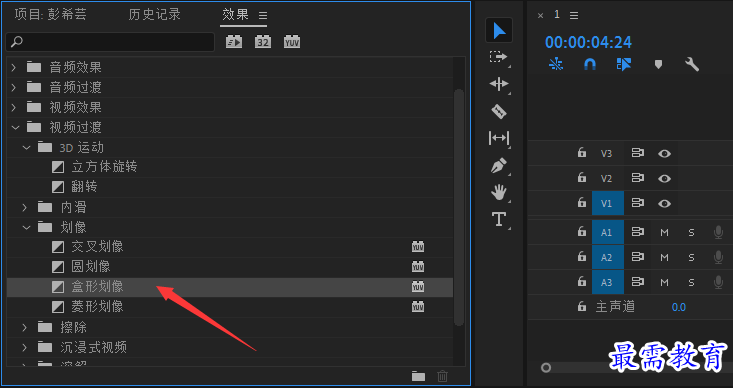Toggle sync lock for track V3

point(638,153)
